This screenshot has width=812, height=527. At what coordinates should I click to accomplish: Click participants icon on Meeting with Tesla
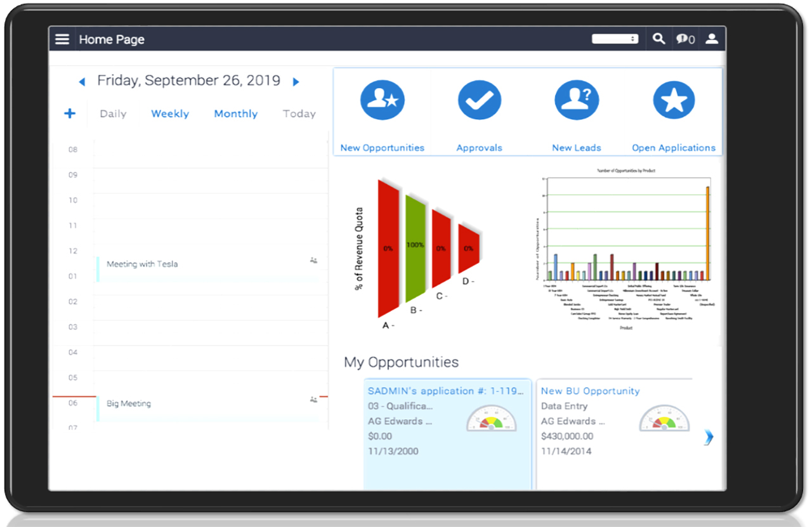point(313,261)
